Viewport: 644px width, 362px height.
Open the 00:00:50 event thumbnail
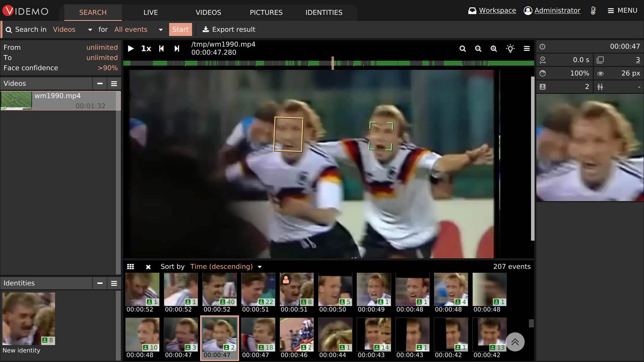pos(335,289)
